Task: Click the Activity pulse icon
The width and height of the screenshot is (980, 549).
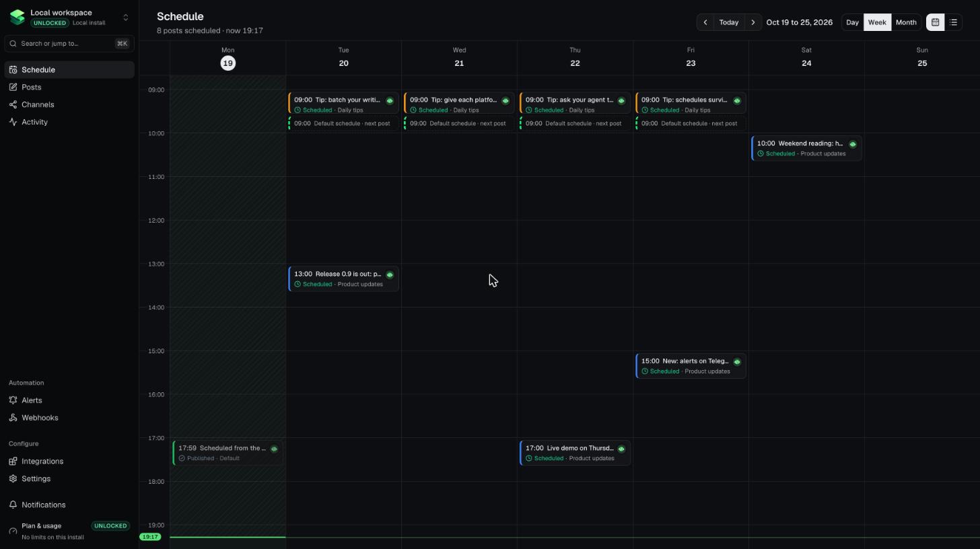Action: (x=13, y=122)
